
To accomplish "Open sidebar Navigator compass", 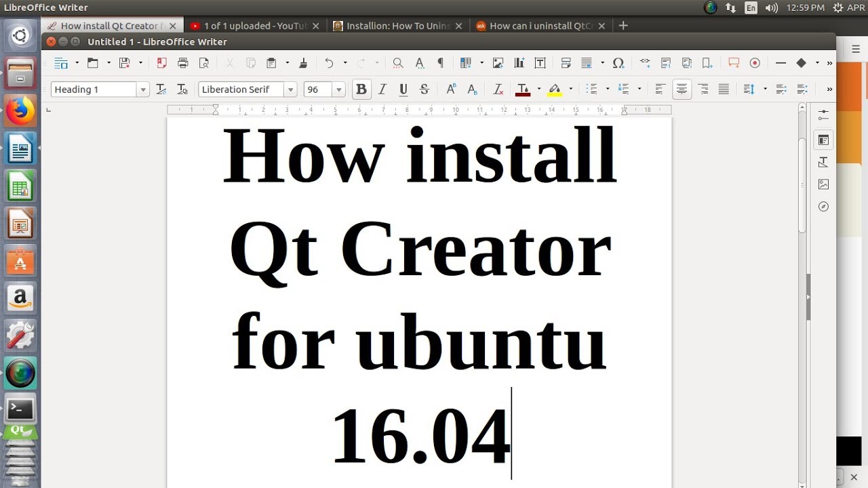I will (823, 207).
